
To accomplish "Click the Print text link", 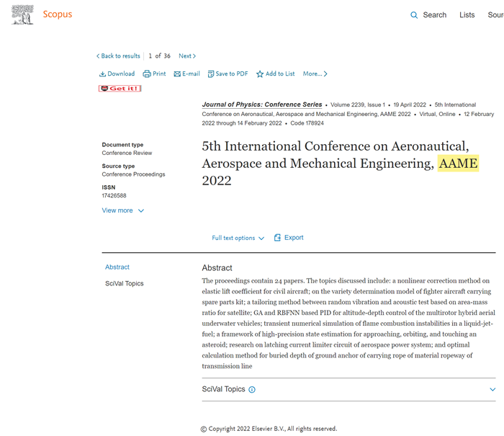I will [159, 74].
